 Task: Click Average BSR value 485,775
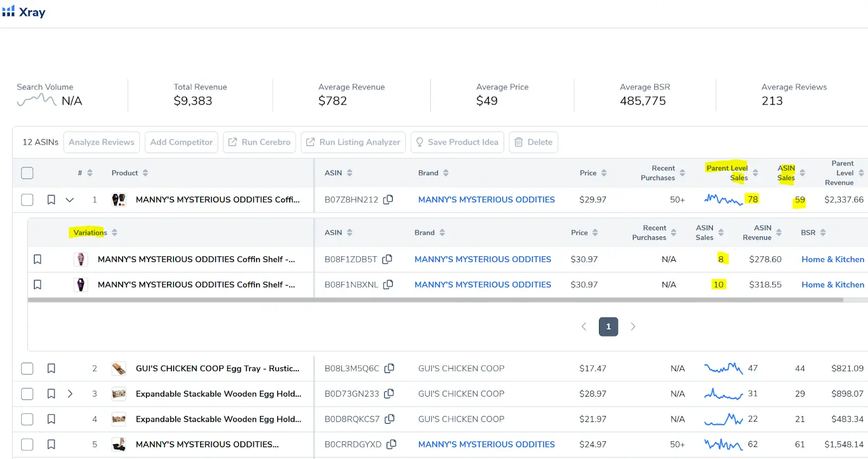coord(643,101)
